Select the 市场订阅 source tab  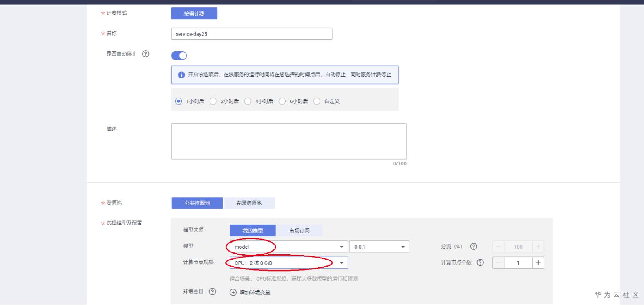click(299, 231)
